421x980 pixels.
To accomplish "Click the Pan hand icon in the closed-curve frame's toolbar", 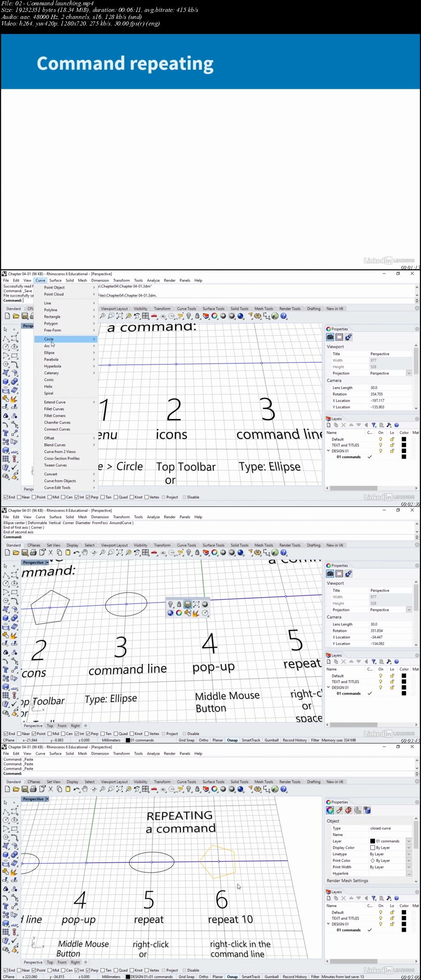I will click(85, 789).
